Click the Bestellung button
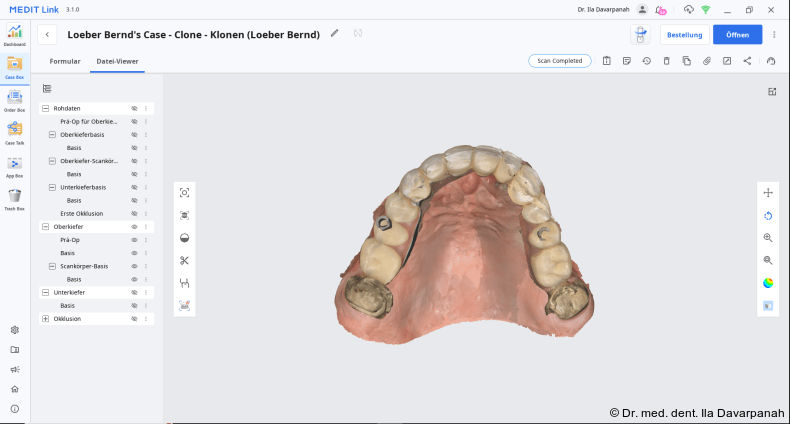790x424 pixels. coord(684,35)
